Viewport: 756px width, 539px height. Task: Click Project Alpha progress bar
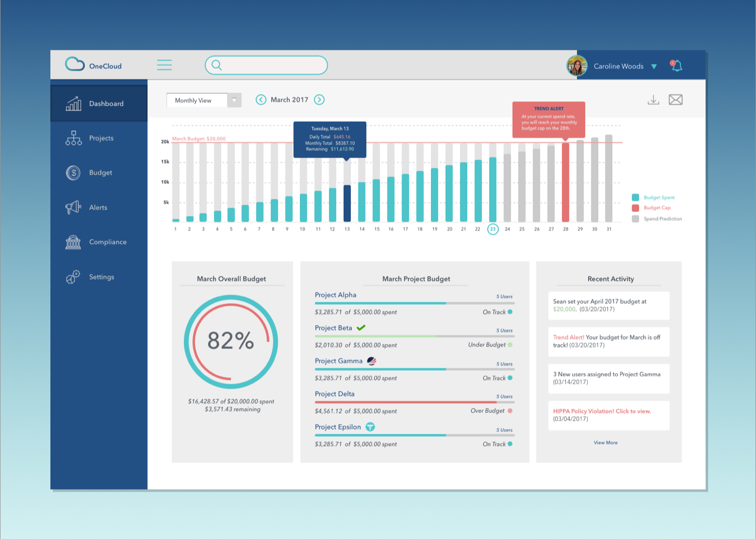coord(415,303)
